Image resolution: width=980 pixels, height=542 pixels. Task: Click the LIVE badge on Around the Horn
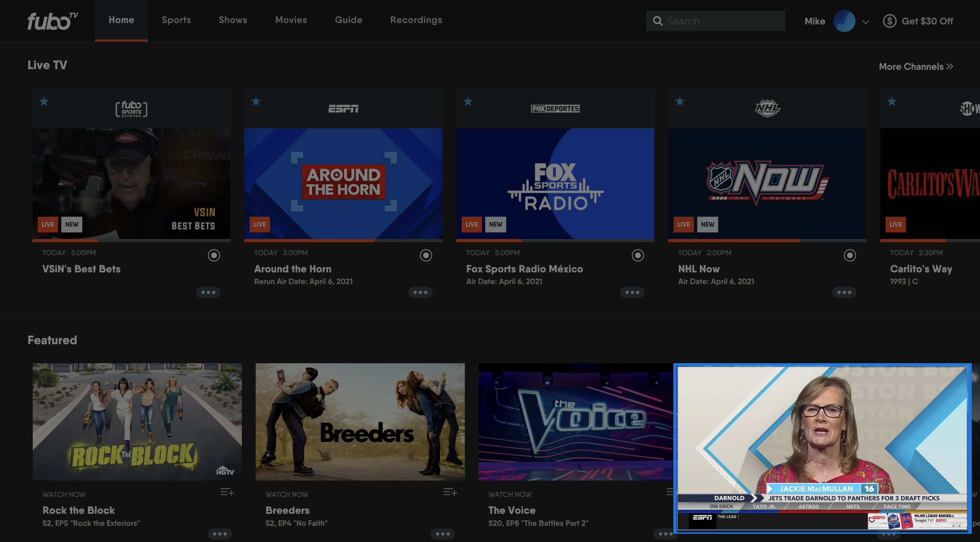(260, 225)
